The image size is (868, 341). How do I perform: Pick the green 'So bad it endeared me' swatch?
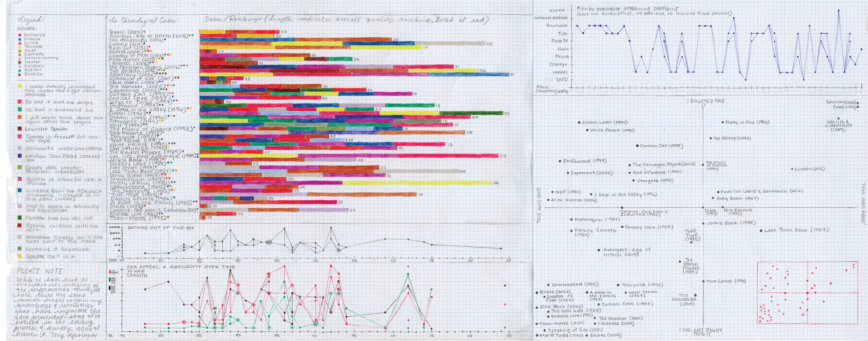[x=20, y=109]
